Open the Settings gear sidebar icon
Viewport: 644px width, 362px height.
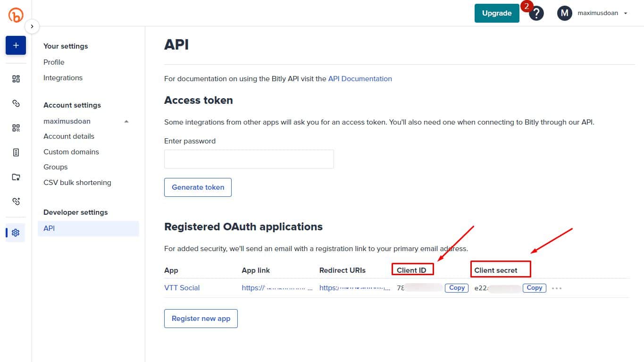click(16, 233)
